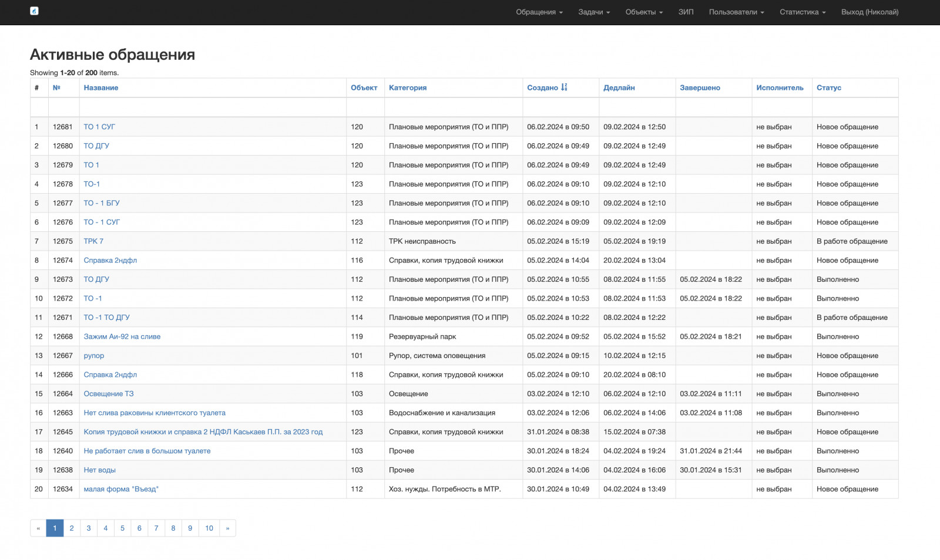Open the малая форма "Въезд" request
The image size is (940, 560).
click(120, 489)
